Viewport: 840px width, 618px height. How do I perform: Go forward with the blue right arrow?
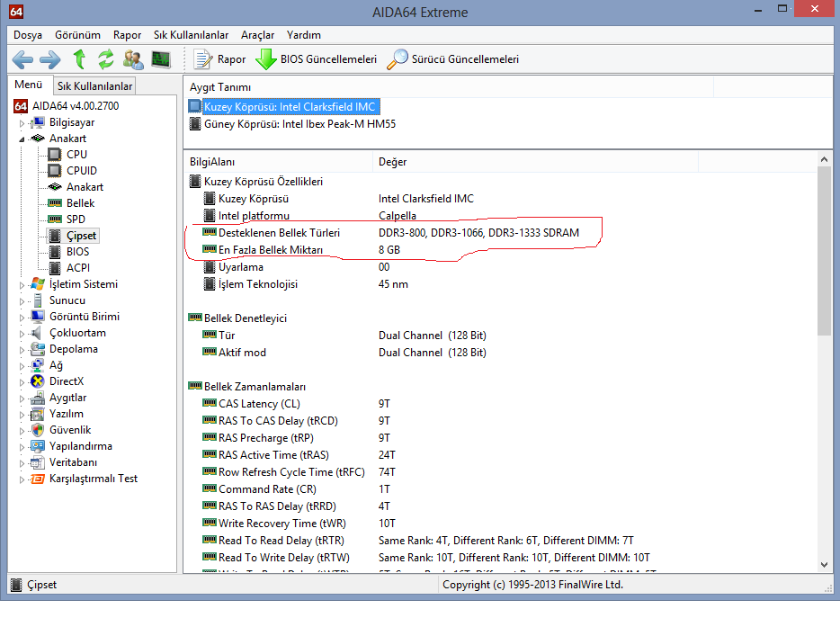tap(50, 59)
